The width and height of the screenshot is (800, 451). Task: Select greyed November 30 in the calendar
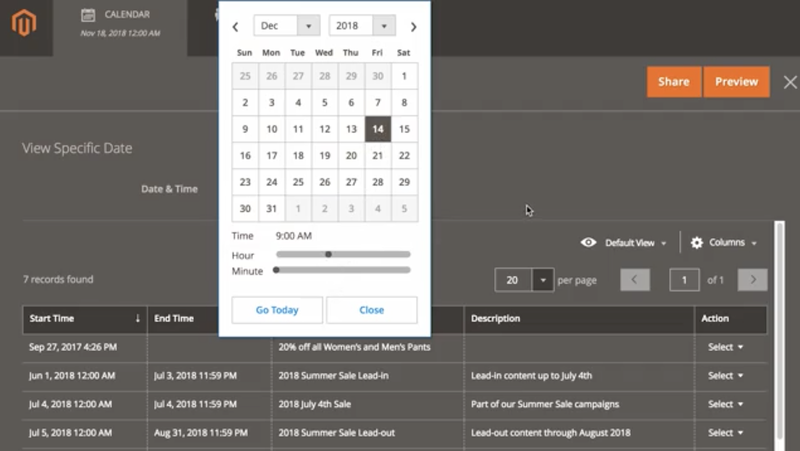point(378,76)
